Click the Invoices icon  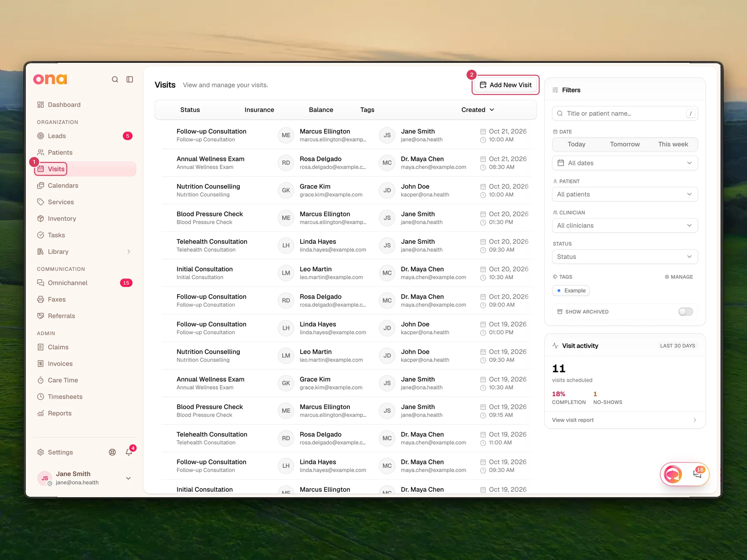[40, 364]
